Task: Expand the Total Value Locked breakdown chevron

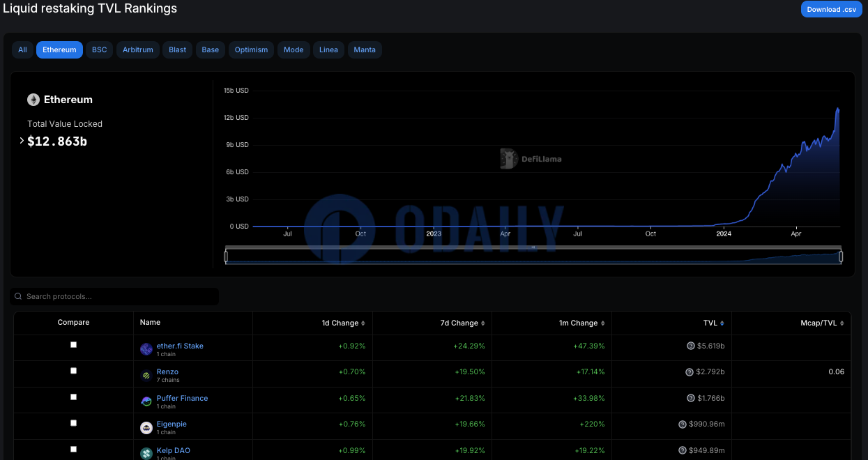Action: [x=22, y=141]
